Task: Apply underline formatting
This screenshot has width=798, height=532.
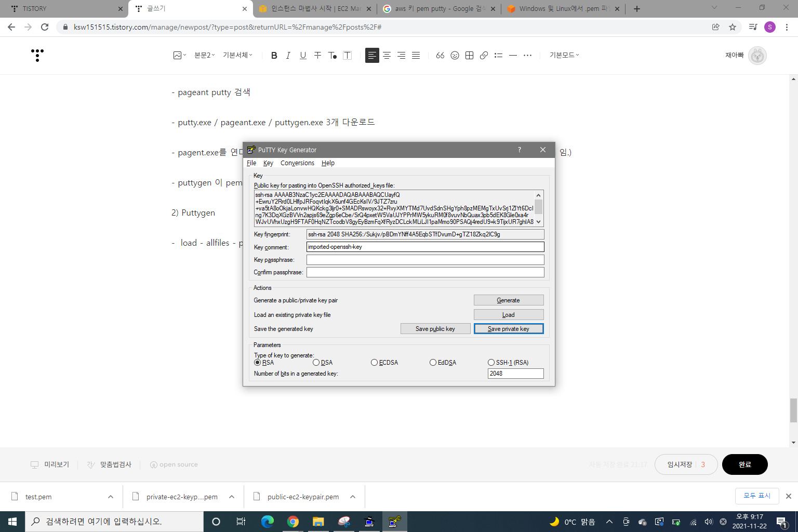Action: coord(303,55)
